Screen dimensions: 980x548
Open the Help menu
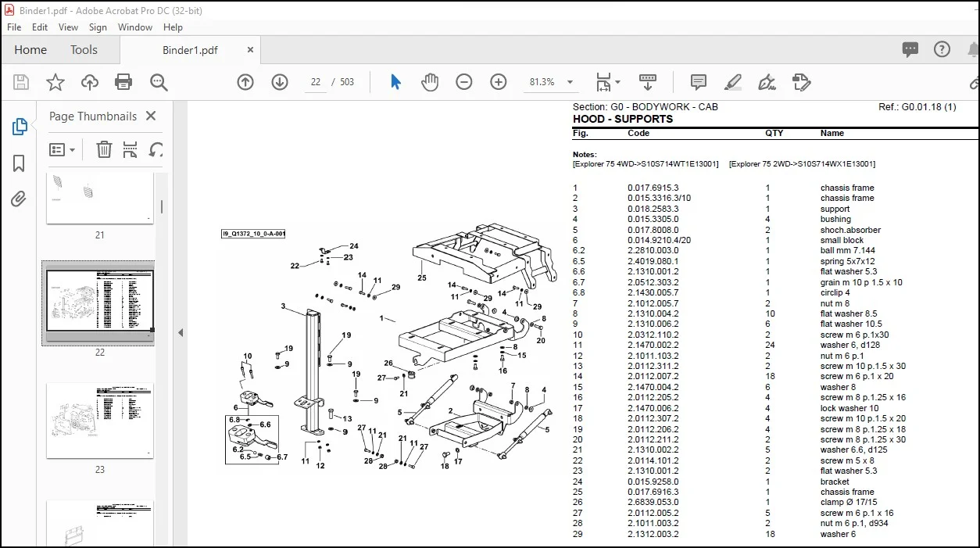pos(172,27)
